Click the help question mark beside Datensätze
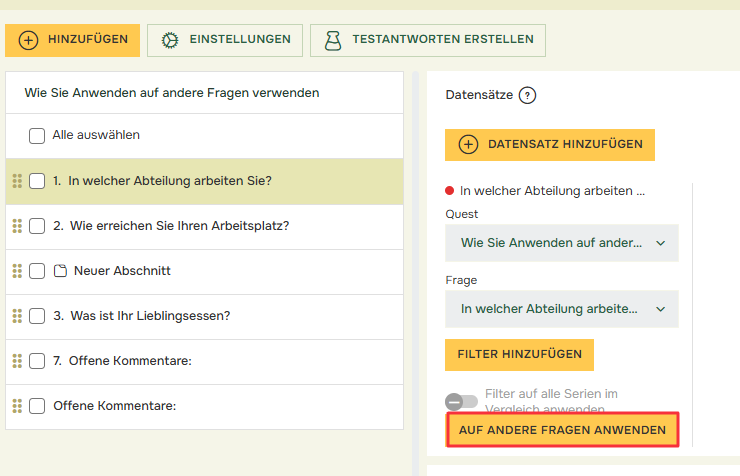740x476 pixels. tap(528, 96)
